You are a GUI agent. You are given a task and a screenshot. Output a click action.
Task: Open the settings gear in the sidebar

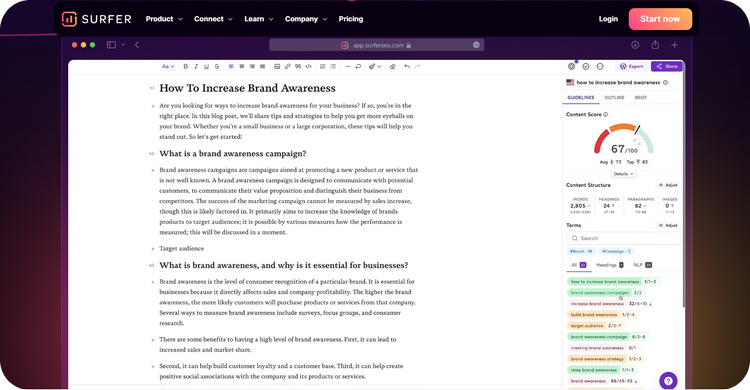pos(572,67)
